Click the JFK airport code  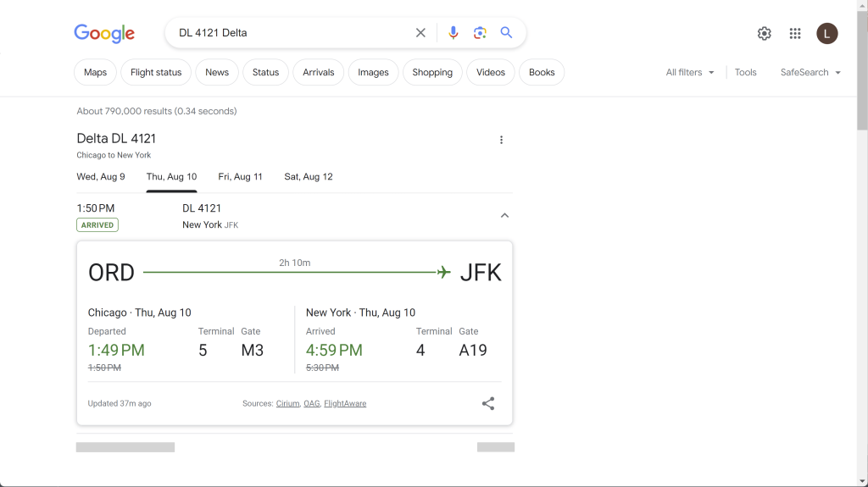(481, 272)
